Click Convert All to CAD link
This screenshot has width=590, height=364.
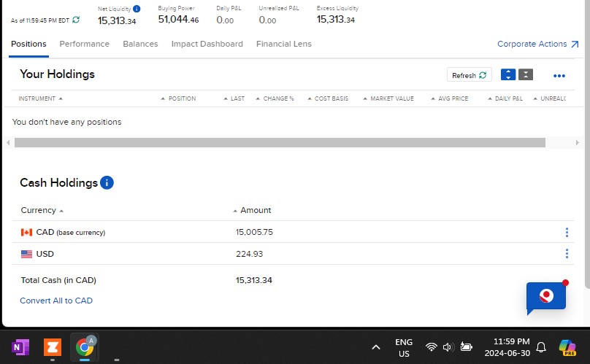[x=56, y=301]
